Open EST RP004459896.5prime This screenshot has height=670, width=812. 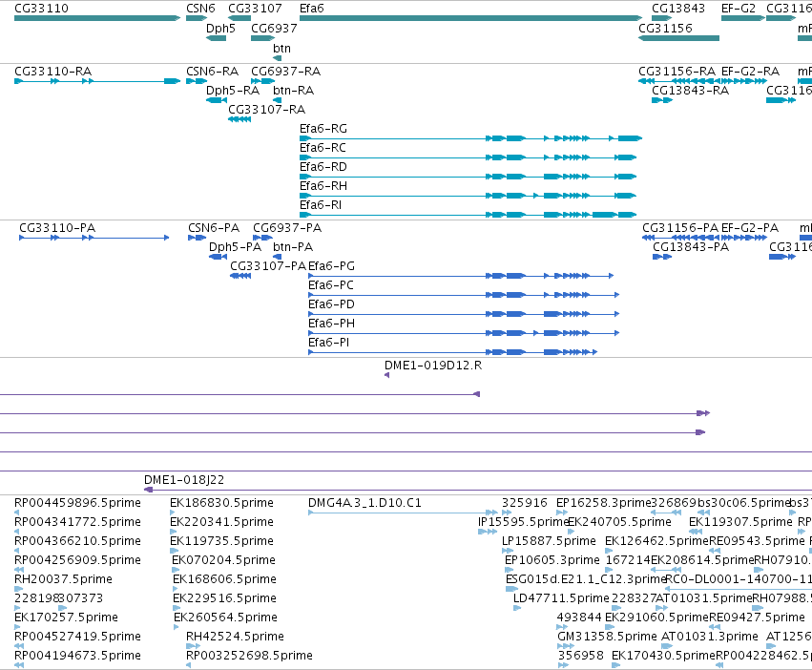click(x=77, y=503)
